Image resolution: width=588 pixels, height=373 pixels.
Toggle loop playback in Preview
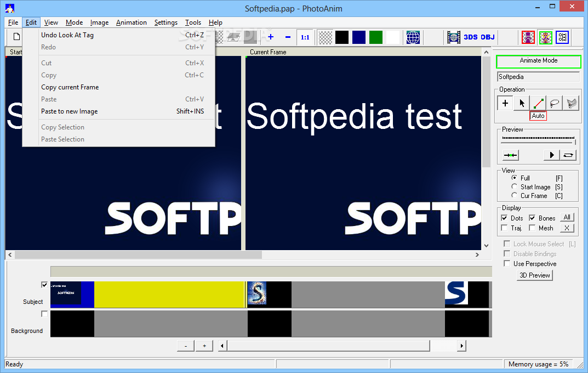coord(568,155)
